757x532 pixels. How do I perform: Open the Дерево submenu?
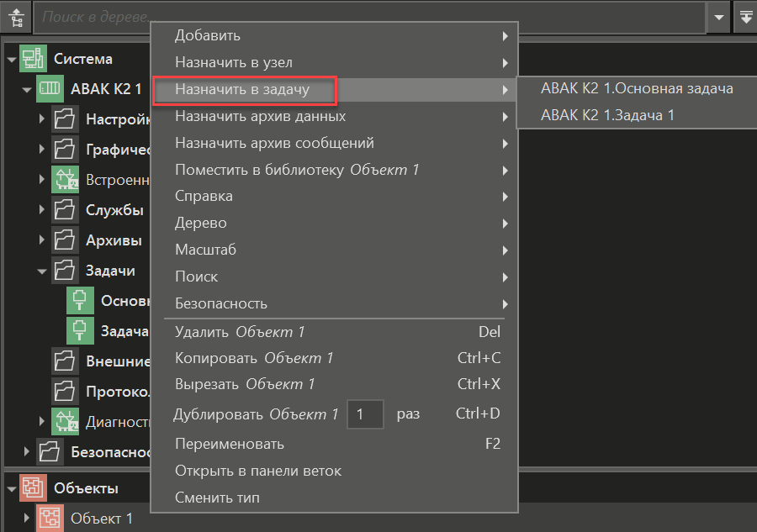pos(334,224)
